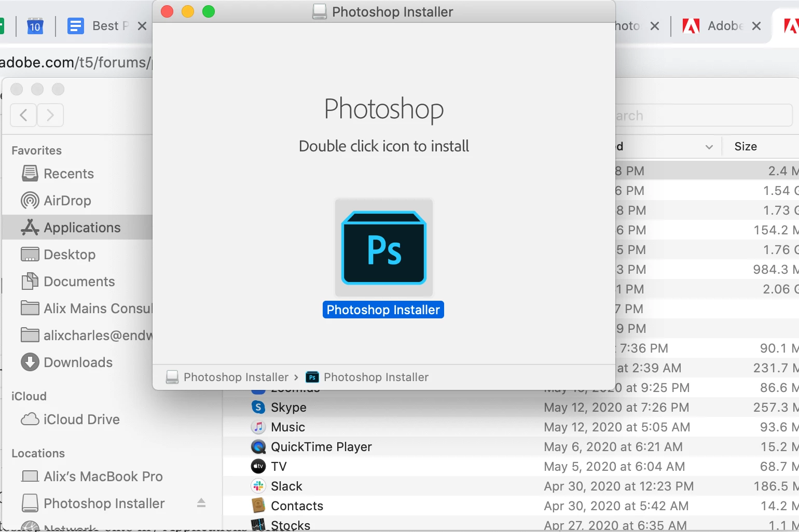Click the Music app icon

(258, 427)
